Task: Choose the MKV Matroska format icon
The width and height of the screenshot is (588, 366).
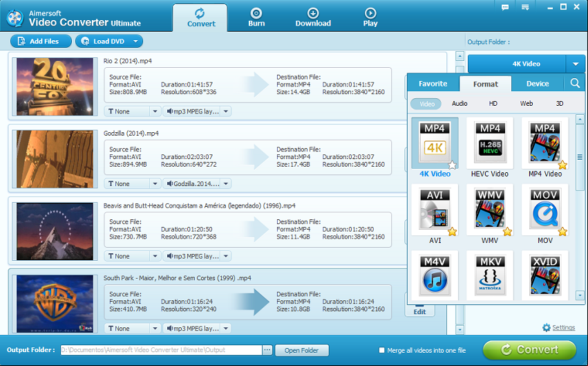Action: 490,275
